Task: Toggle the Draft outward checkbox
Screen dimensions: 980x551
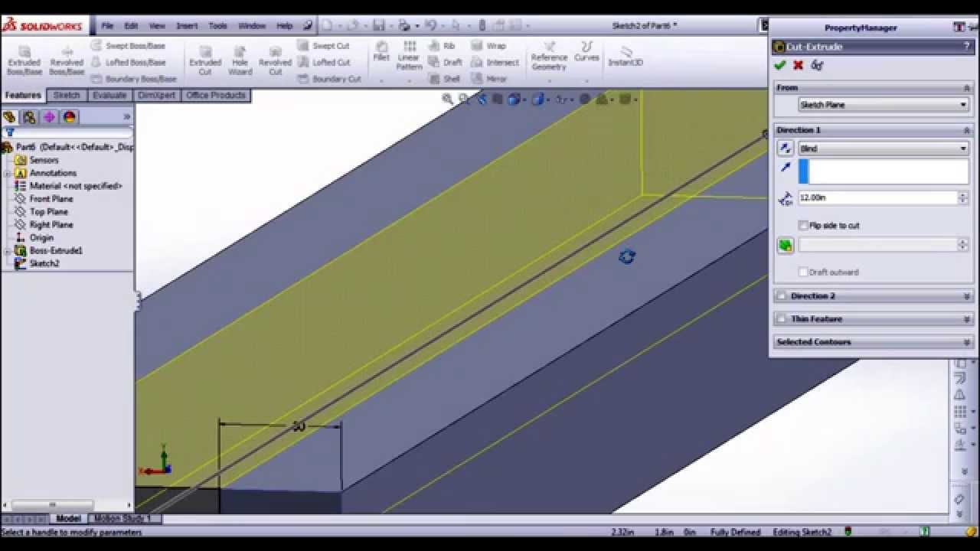Action: click(803, 272)
